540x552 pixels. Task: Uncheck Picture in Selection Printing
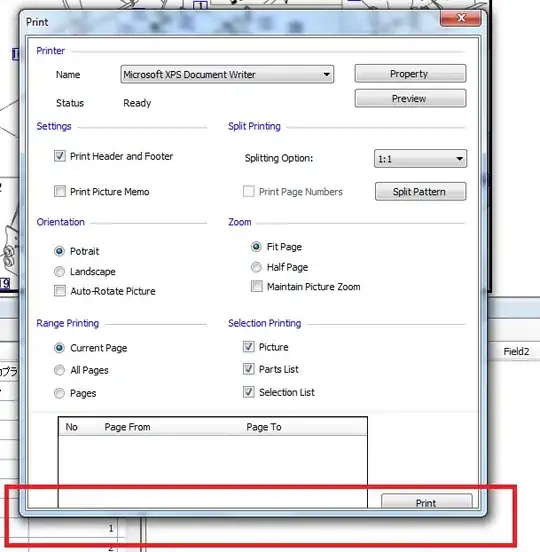coord(249,347)
